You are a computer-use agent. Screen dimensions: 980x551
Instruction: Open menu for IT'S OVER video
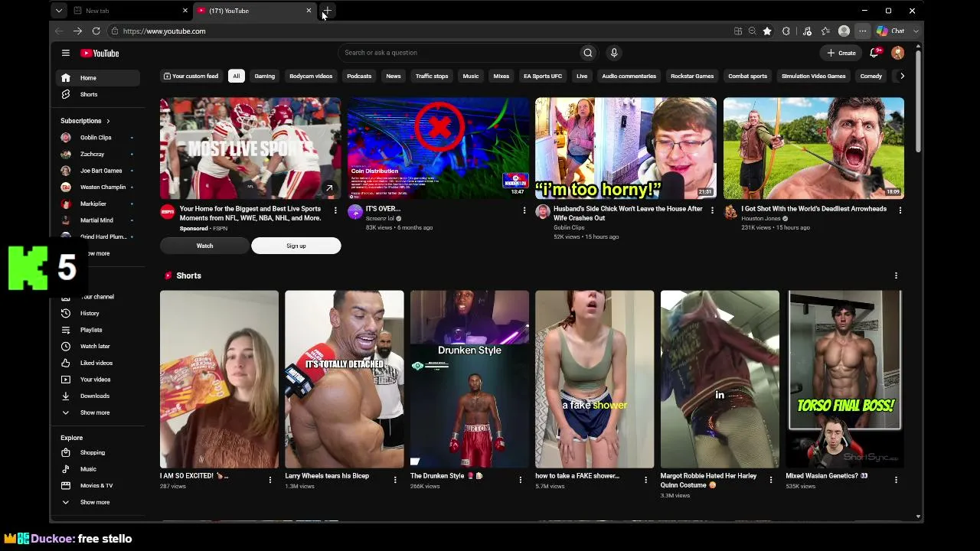pos(524,210)
